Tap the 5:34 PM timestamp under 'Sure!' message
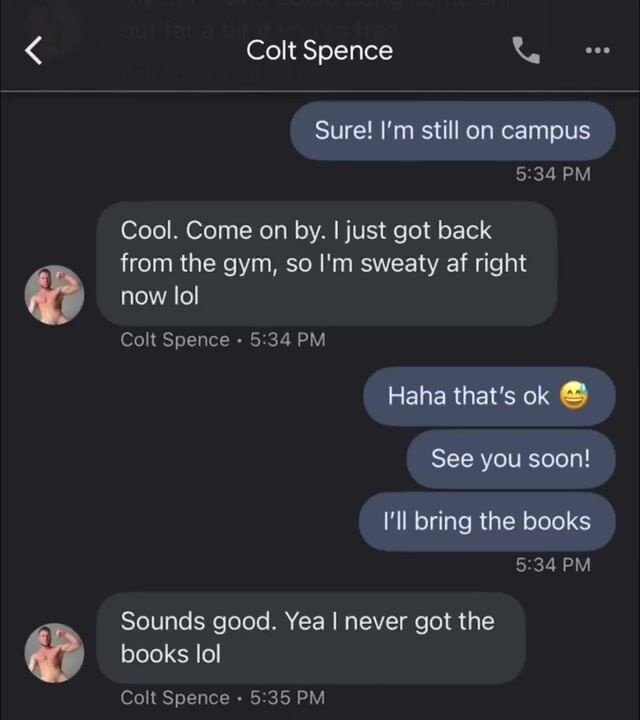The image size is (640, 720). click(x=553, y=174)
